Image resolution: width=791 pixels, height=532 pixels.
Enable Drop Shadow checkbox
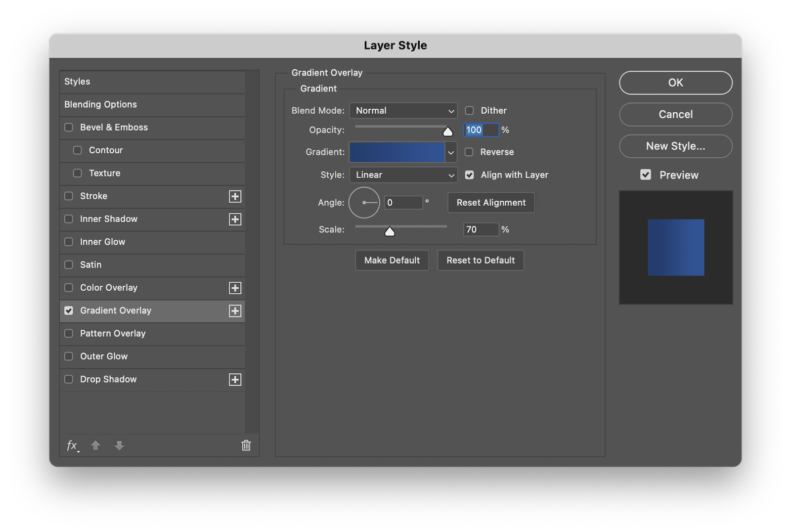click(69, 379)
